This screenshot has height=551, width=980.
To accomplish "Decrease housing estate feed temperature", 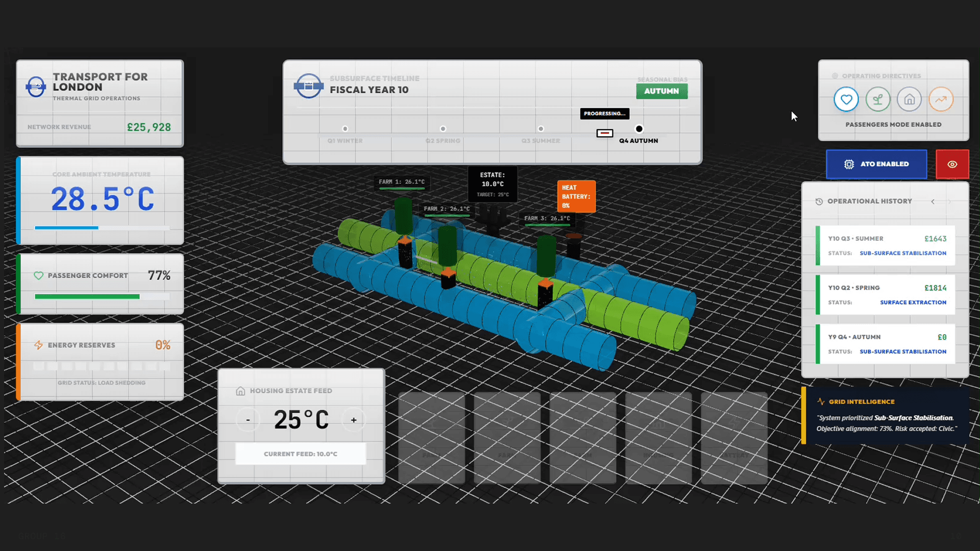I will [248, 420].
